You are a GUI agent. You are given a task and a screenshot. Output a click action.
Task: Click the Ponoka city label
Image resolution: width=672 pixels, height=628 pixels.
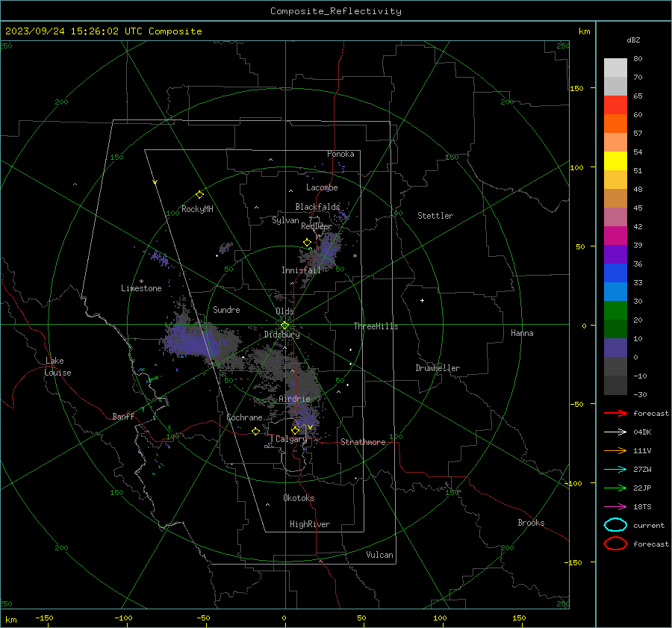coord(340,154)
